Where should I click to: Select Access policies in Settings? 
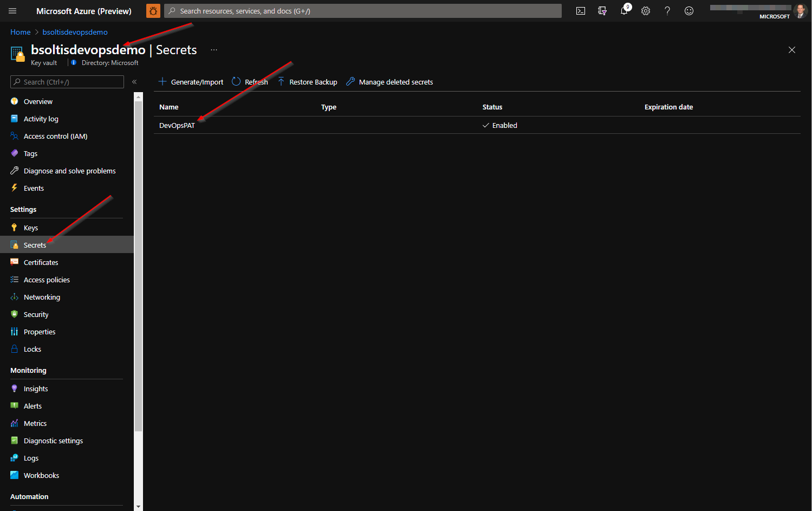[47, 280]
